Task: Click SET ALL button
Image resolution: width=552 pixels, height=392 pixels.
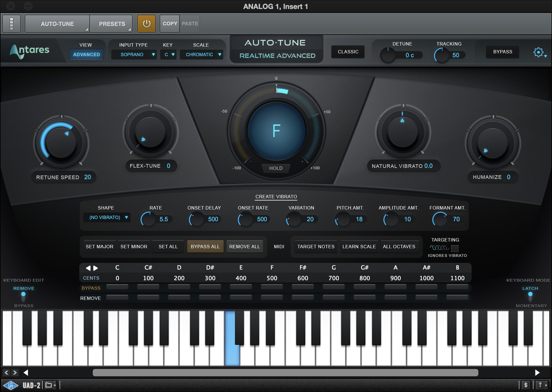Action: (168, 247)
